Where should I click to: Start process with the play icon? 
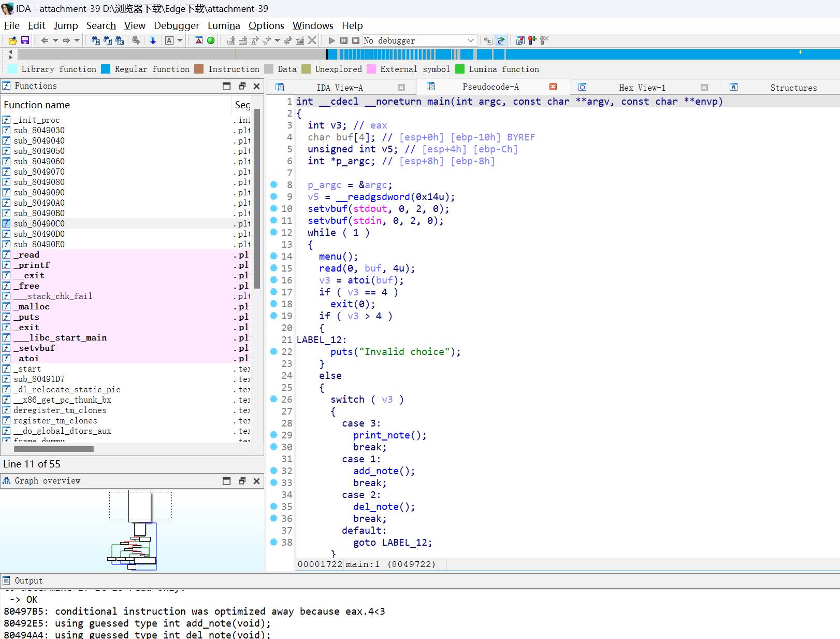pos(332,40)
